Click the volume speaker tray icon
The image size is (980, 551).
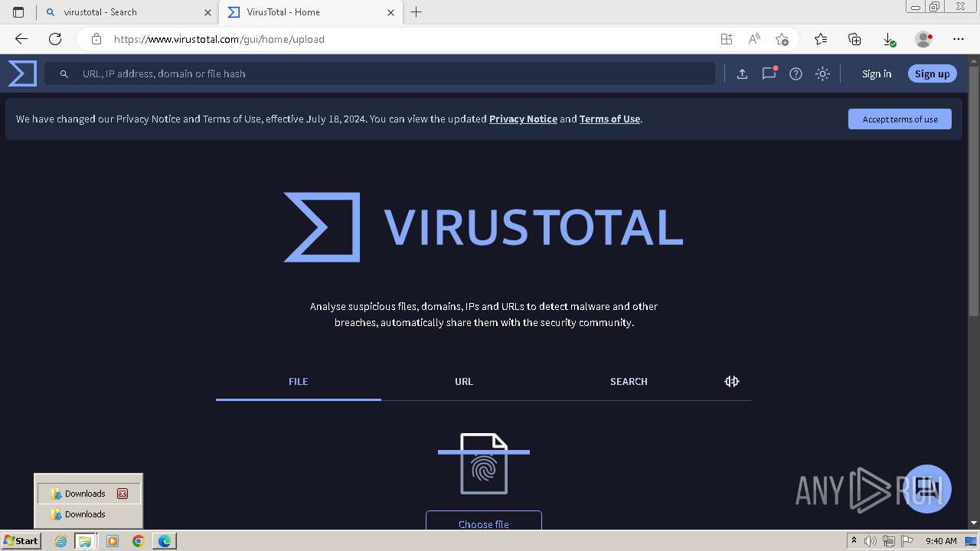tap(871, 541)
